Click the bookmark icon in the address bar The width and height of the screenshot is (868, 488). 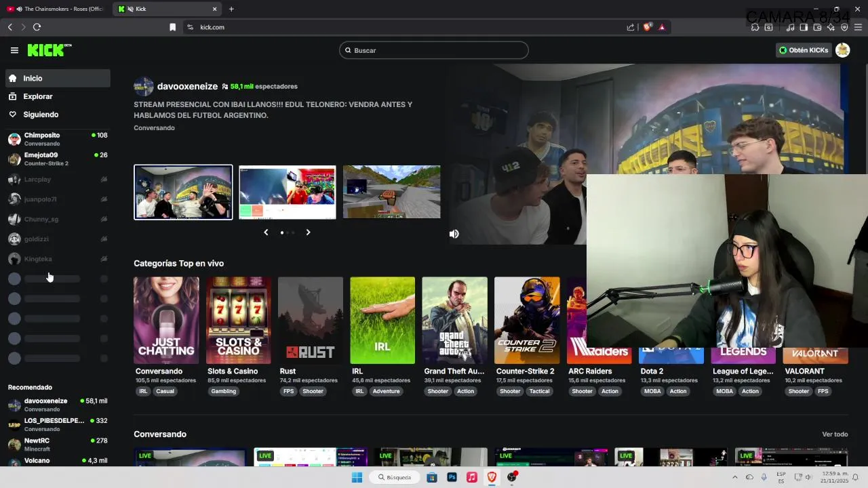[x=172, y=27]
